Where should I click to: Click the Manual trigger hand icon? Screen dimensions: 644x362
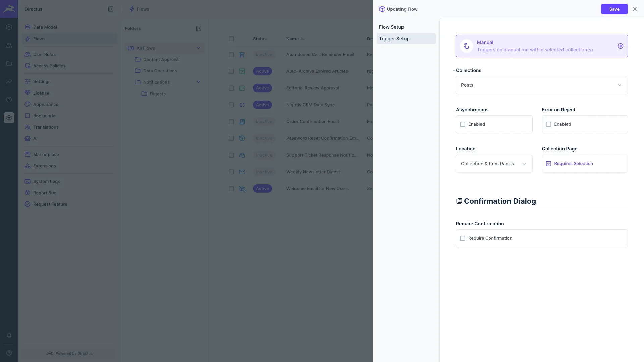pos(467,46)
